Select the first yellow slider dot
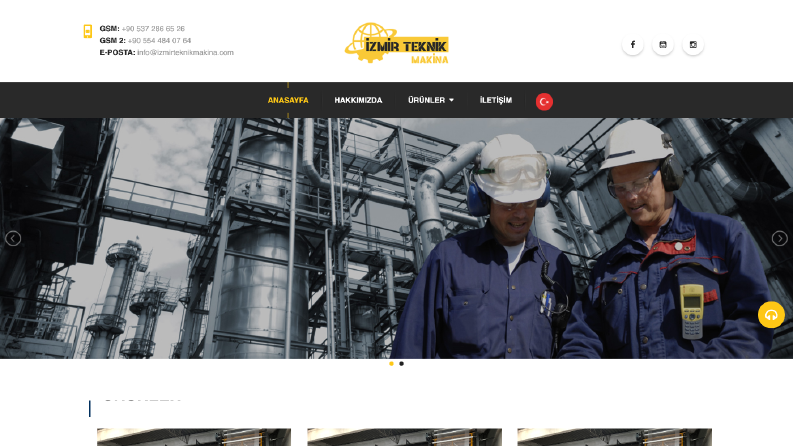 click(391, 364)
